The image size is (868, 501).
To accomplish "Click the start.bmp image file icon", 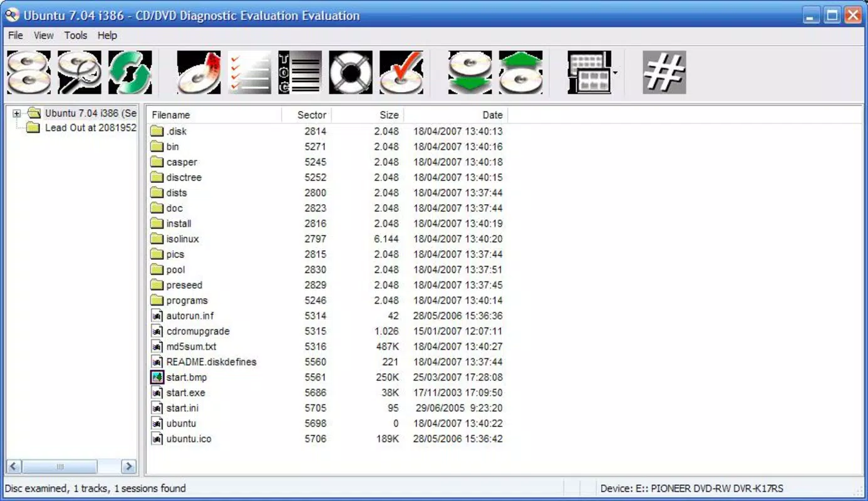I will click(x=157, y=377).
